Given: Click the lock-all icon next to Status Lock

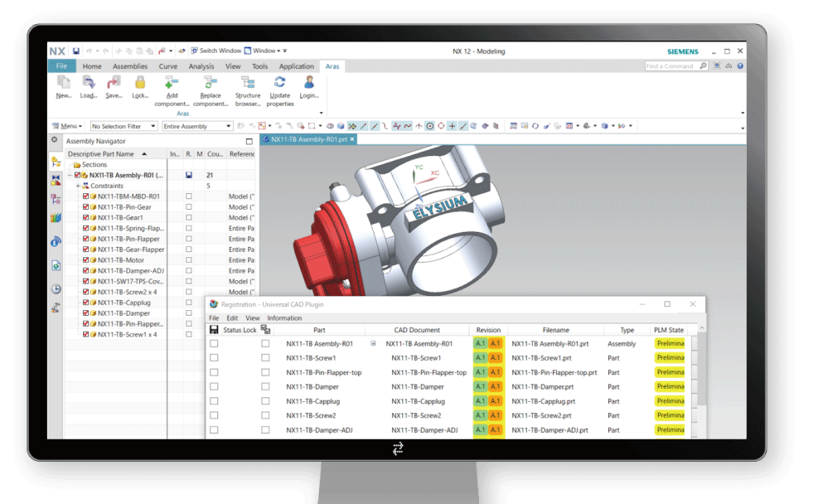Looking at the screenshot, I should [265, 330].
